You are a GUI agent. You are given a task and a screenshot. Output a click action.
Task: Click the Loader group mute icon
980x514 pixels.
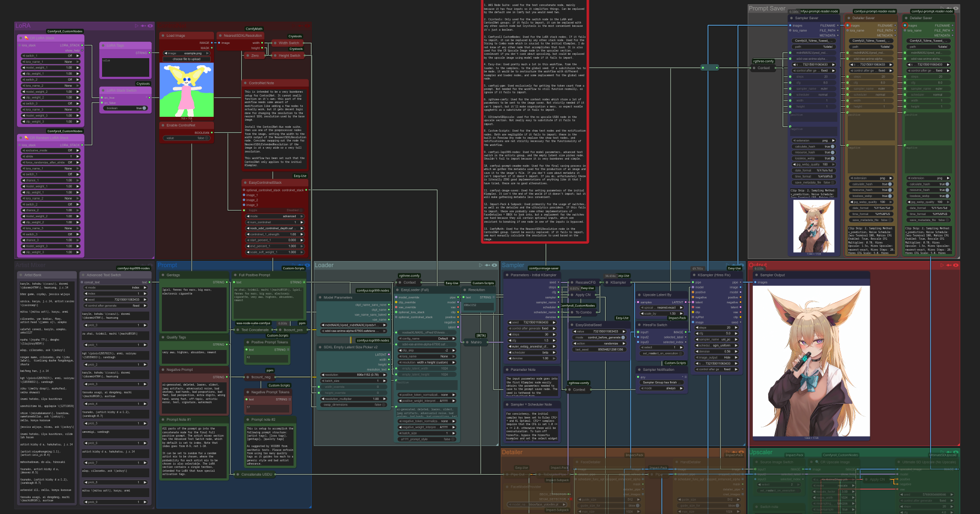point(487,266)
